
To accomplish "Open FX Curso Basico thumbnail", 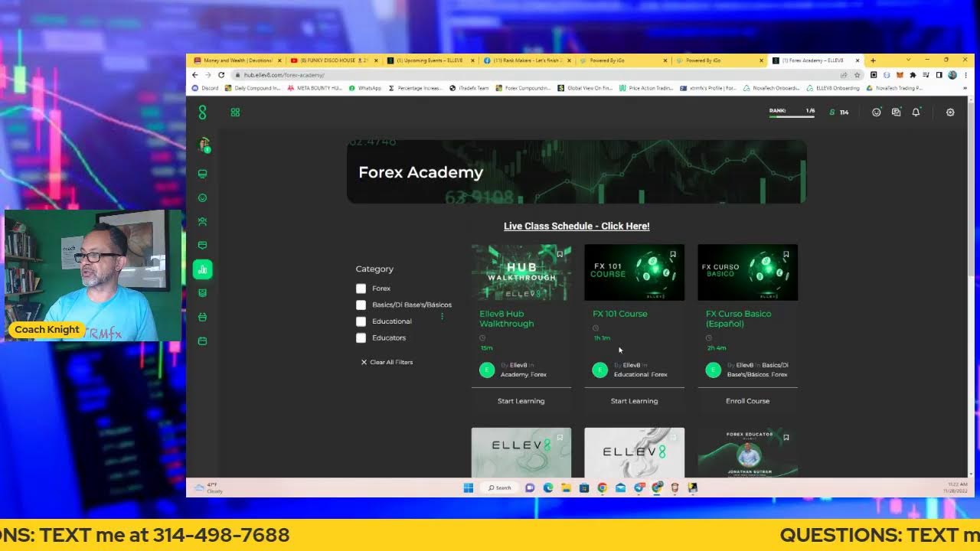I will (x=747, y=272).
